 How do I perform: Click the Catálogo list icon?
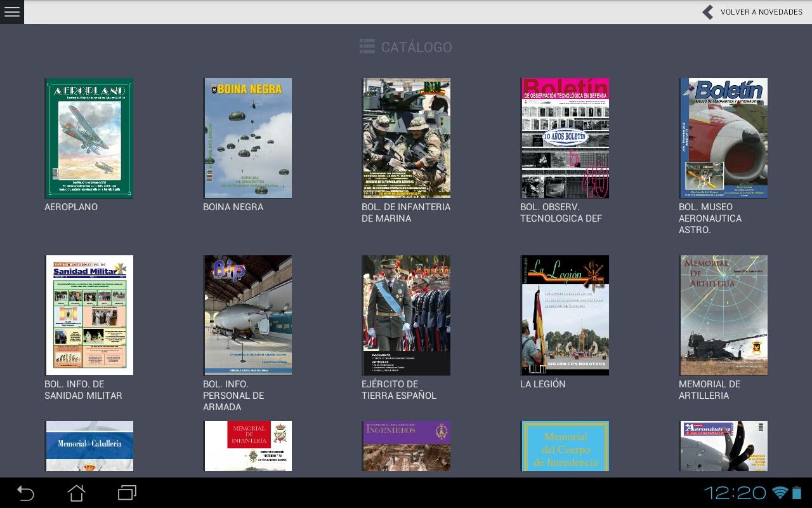point(367,46)
